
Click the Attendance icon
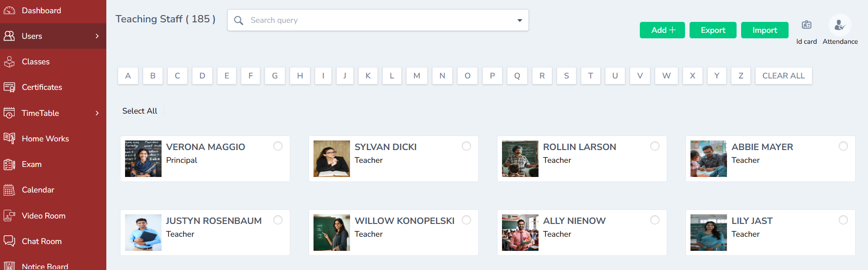(x=840, y=26)
